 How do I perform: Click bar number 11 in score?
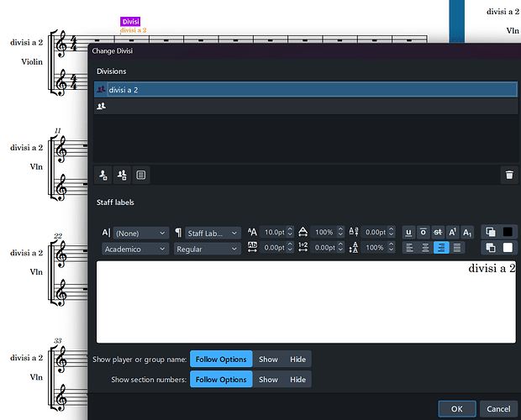click(57, 130)
